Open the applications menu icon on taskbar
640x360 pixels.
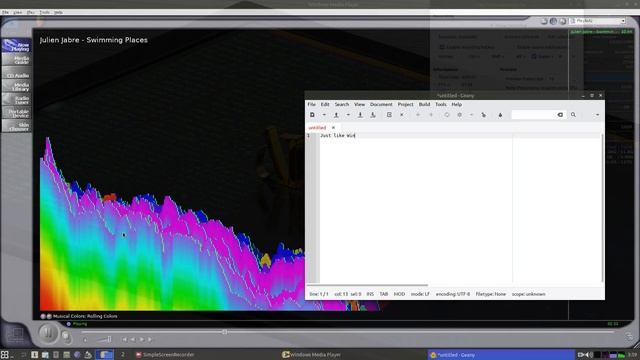4,354
